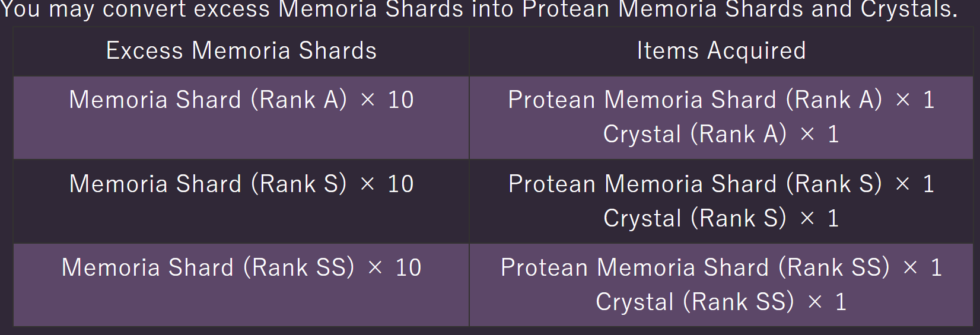
Task: Click the 'Crystal (Rank S)' line
Action: (x=695, y=218)
